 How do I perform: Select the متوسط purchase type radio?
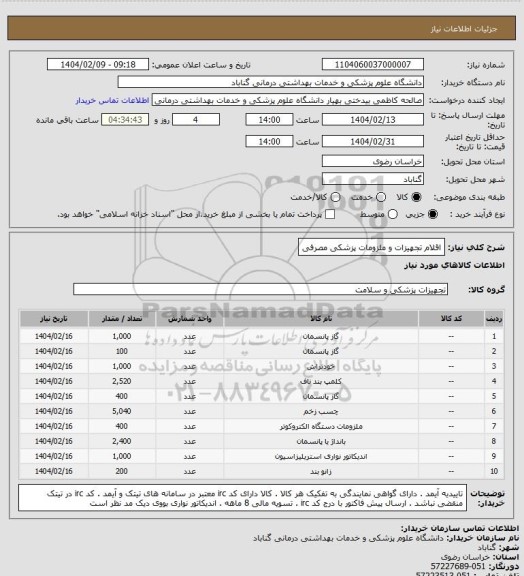pos(393,214)
